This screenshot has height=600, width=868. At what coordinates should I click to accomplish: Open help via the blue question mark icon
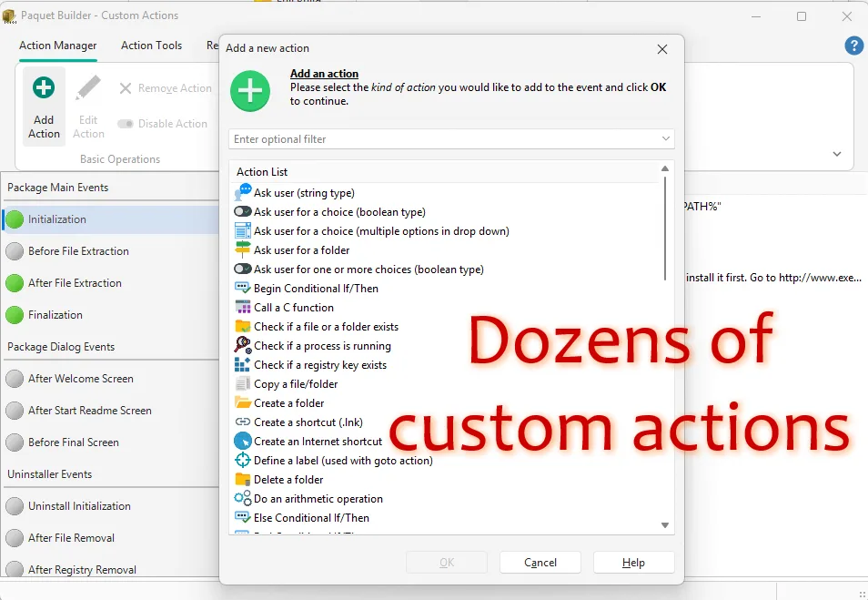tap(853, 45)
